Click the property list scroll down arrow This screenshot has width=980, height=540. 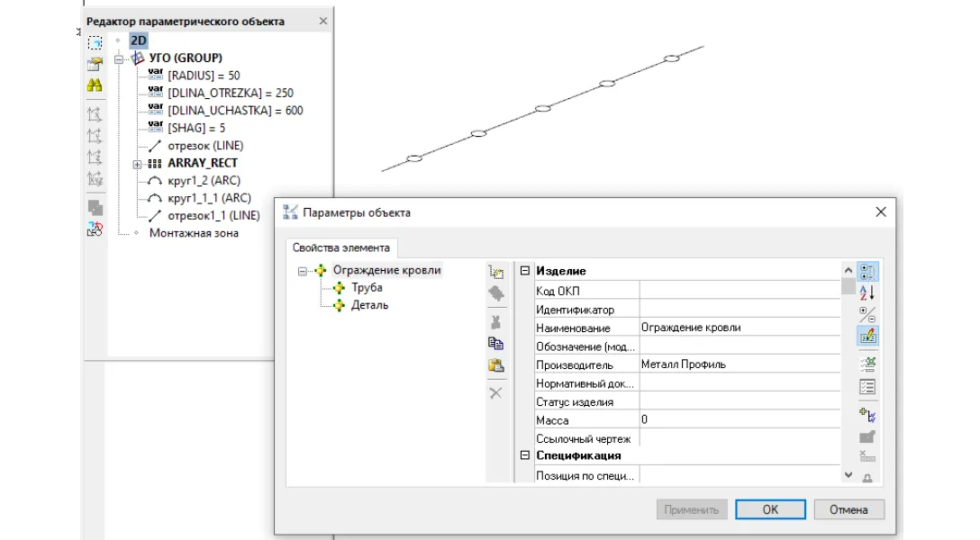point(848,475)
